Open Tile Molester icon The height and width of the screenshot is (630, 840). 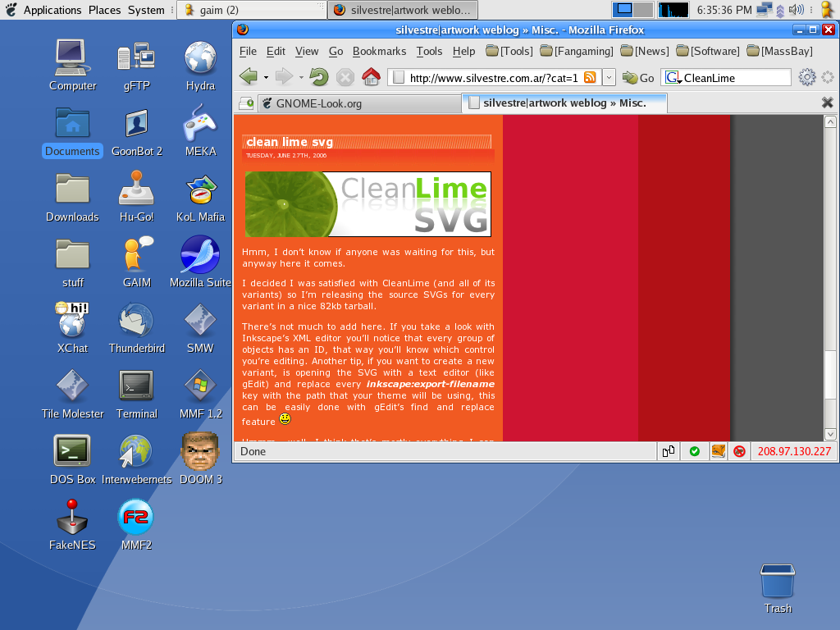[72, 394]
